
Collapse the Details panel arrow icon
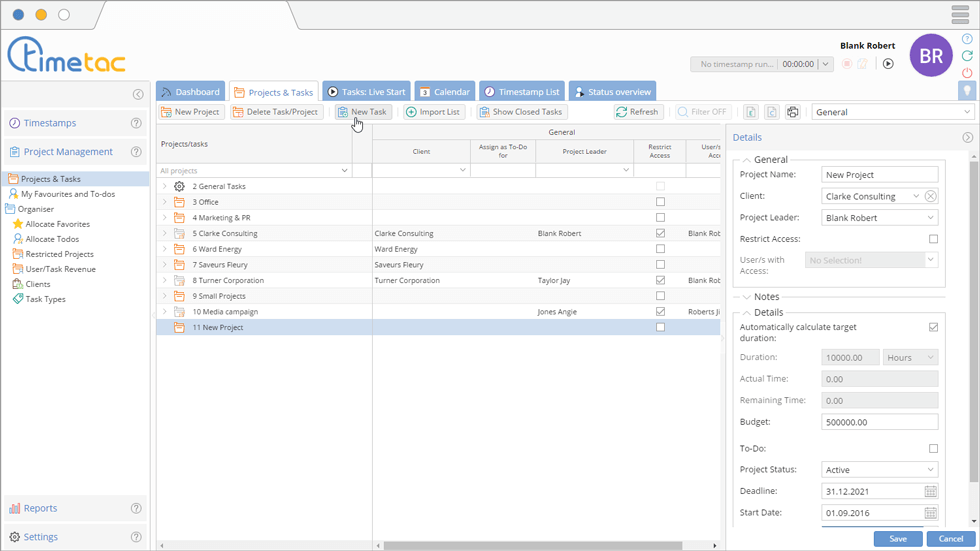(968, 137)
